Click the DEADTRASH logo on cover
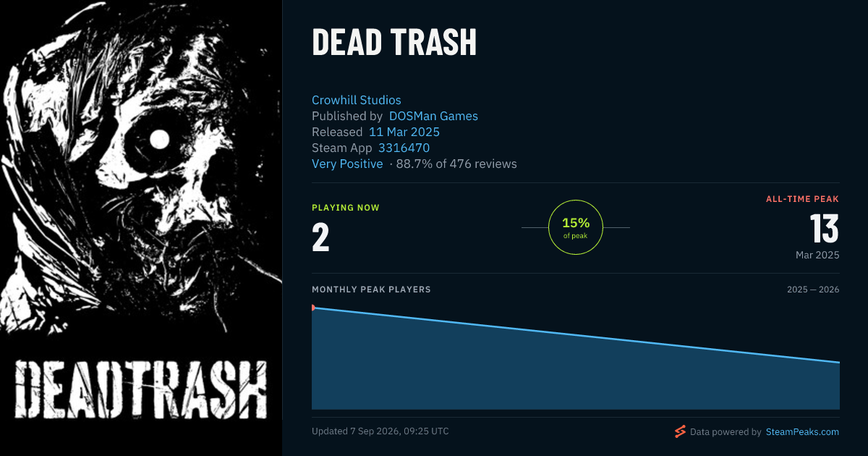 click(x=141, y=387)
